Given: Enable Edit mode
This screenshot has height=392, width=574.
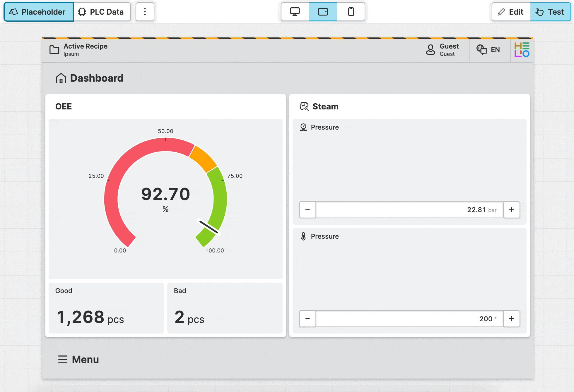Looking at the screenshot, I should point(511,12).
